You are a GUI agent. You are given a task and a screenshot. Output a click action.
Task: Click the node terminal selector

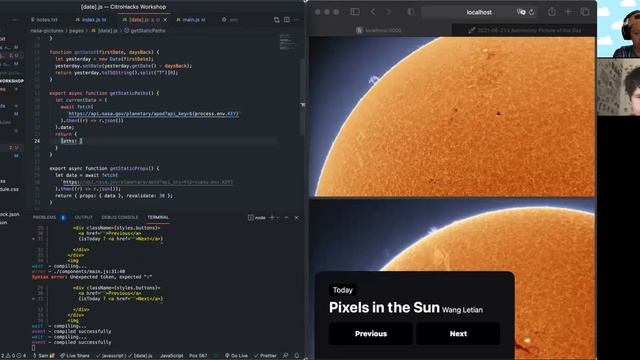pyautogui.click(x=257, y=218)
